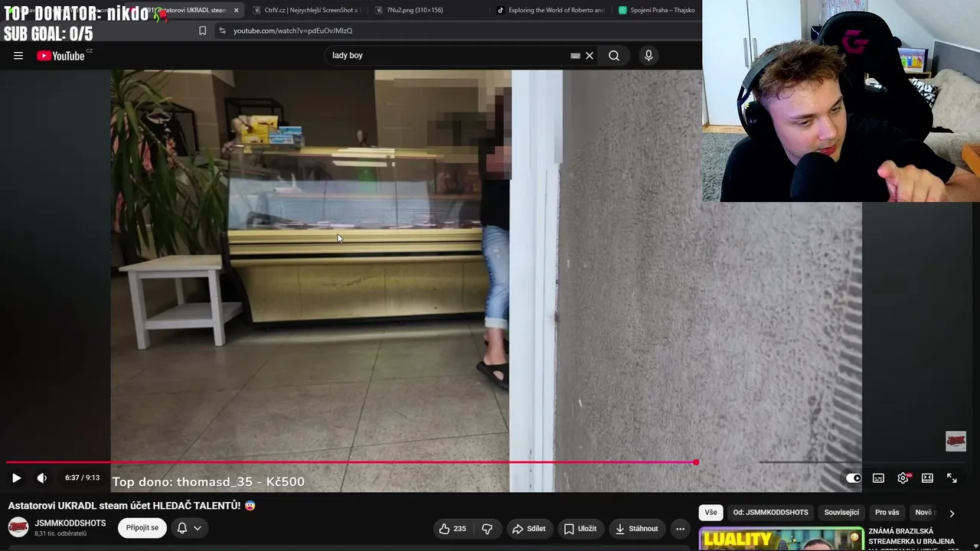Mute the video volume
Image resolution: width=980 pixels, height=551 pixels.
pyautogui.click(x=42, y=478)
